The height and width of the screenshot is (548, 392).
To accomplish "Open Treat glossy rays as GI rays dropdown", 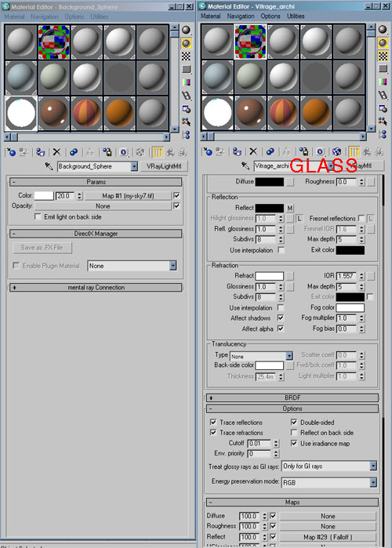I will (x=373, y=466).
